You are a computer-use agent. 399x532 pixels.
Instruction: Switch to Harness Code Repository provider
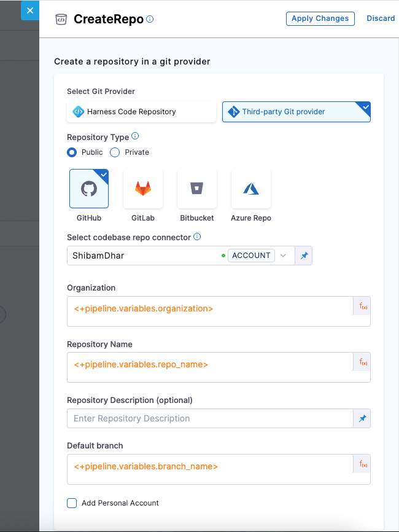[141, 111]
